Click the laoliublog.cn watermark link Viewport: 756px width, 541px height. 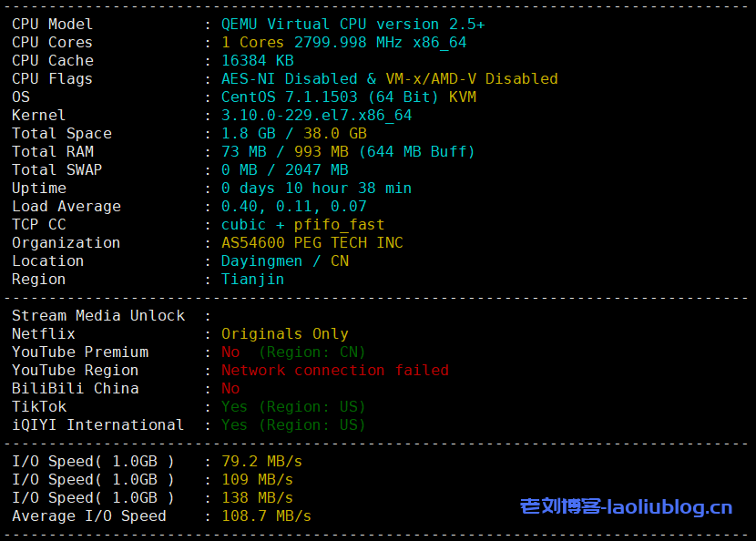pos(626,506)
